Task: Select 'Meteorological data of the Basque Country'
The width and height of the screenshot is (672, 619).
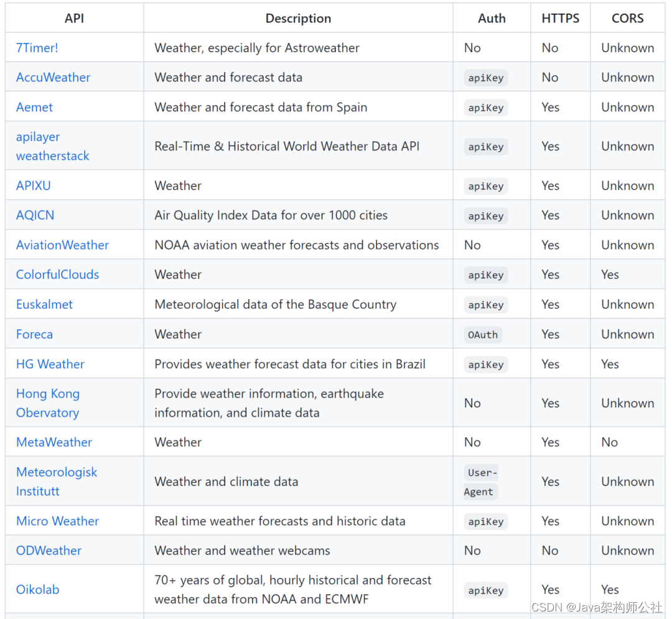Action: pos(275,305)
